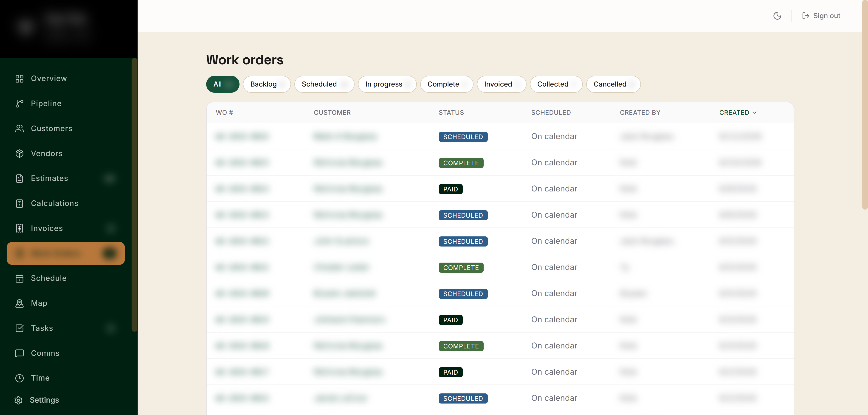Show Complete work orders

coord(446,84)
